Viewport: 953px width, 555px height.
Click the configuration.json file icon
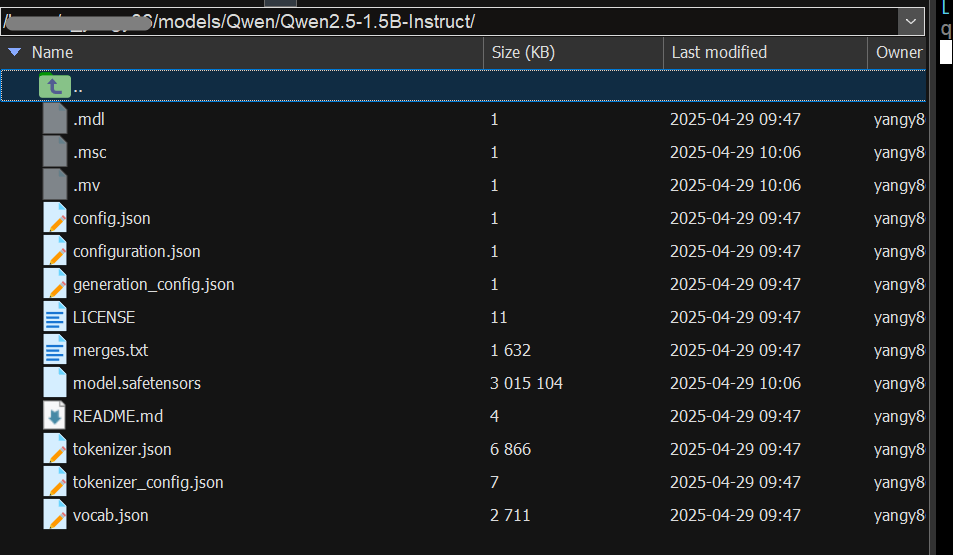[x=55, y=250]
